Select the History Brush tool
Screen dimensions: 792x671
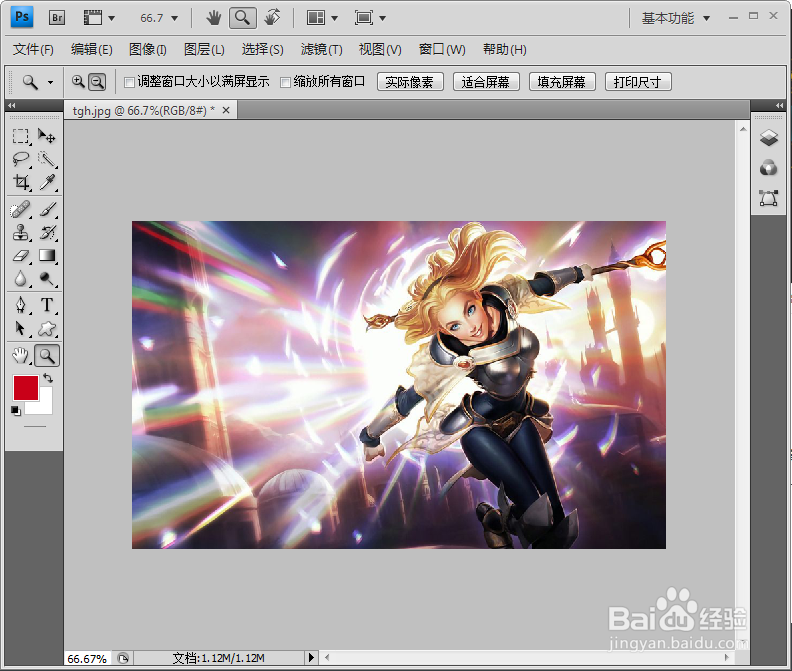(47, 232)
